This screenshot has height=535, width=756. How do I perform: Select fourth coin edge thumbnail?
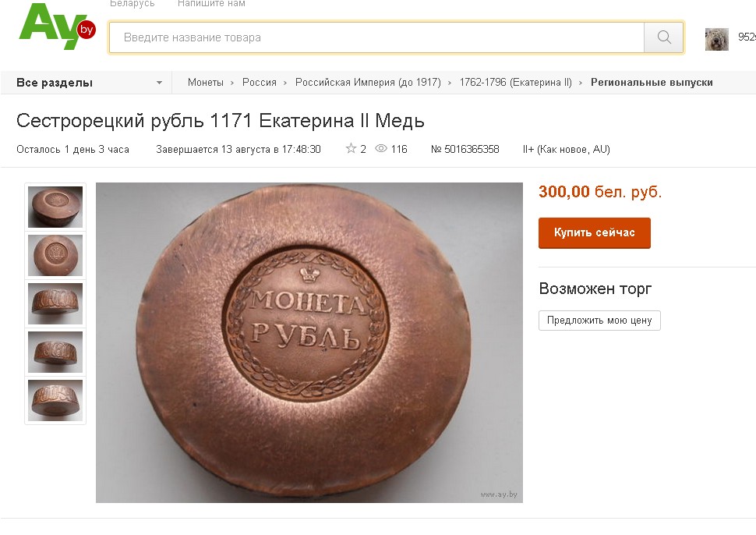(55, 352)
